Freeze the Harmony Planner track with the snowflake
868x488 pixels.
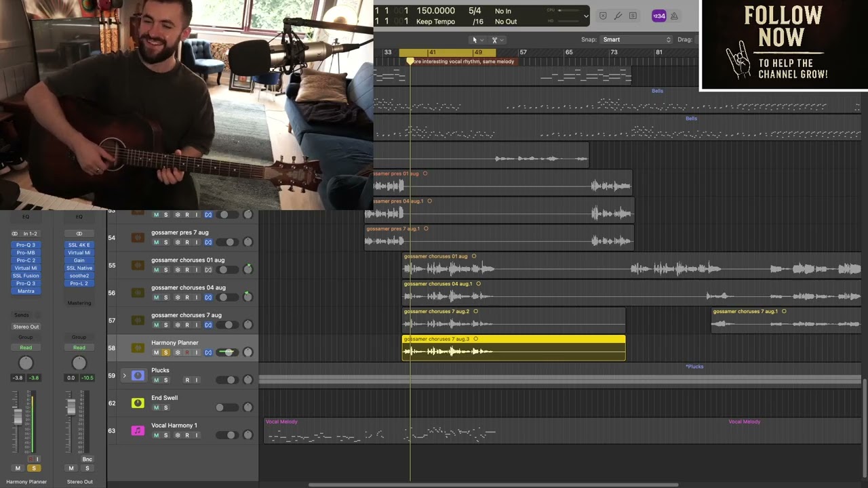(178, 352)
